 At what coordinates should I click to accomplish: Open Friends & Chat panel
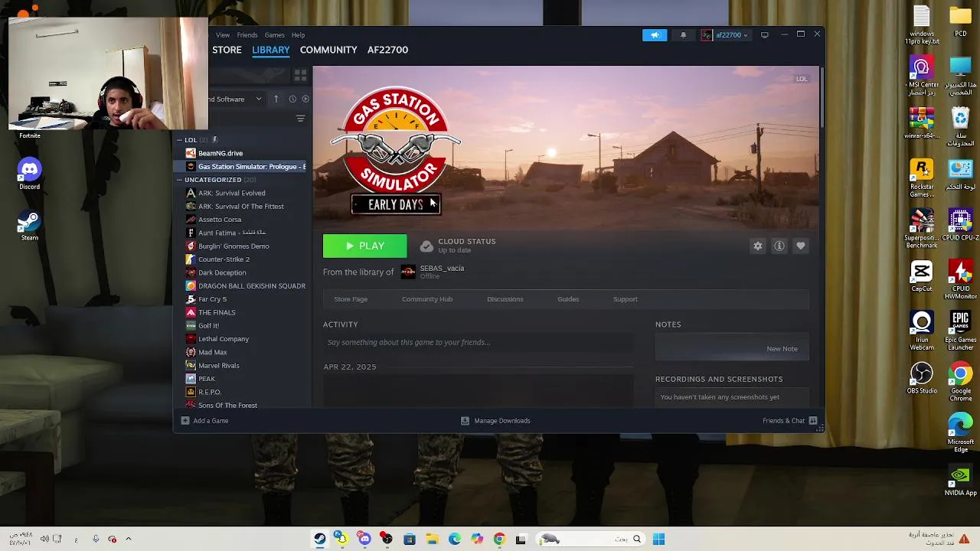(790, 420)
